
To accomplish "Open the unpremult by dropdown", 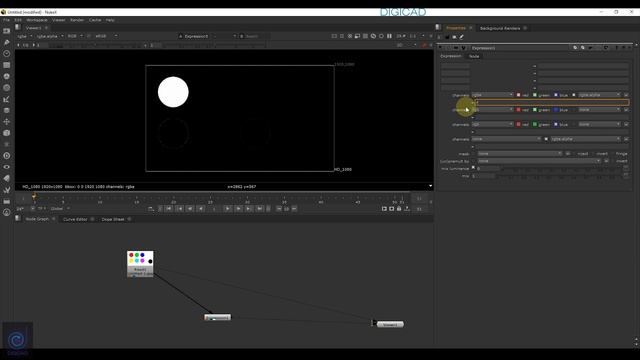I will (539, 161).
